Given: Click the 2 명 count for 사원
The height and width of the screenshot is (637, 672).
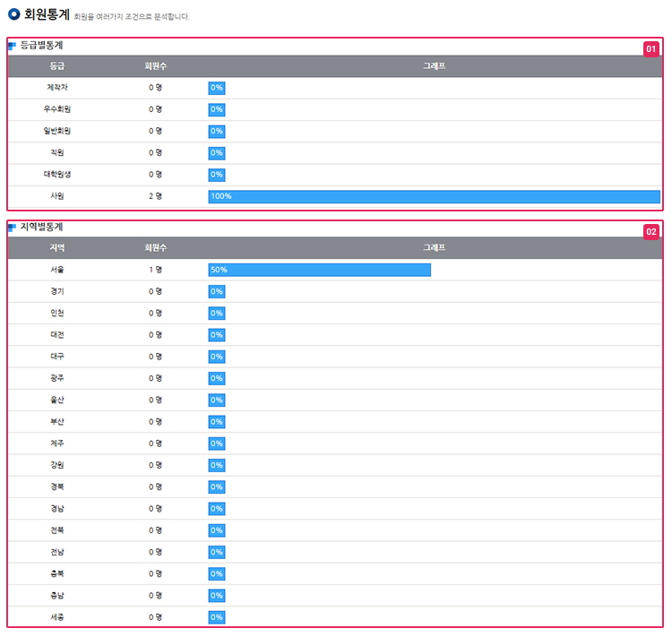Looking at the screenshot, I should click(x=155, y=196).
